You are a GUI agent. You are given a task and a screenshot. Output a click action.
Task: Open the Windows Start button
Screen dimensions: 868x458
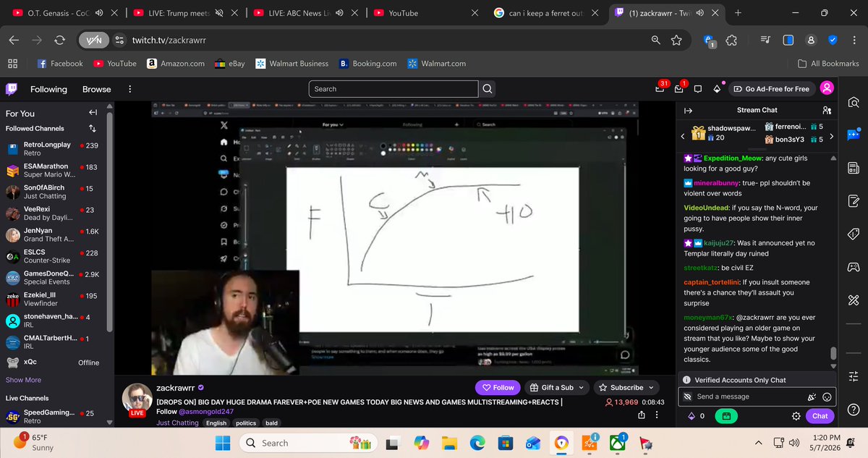click(x=223, y=443)
